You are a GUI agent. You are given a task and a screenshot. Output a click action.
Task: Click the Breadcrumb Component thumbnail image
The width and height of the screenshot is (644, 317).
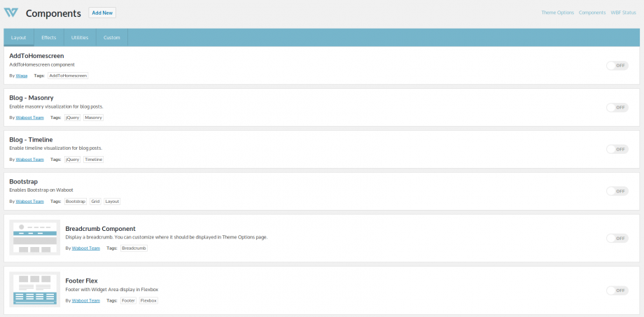[x=35, y=238]
